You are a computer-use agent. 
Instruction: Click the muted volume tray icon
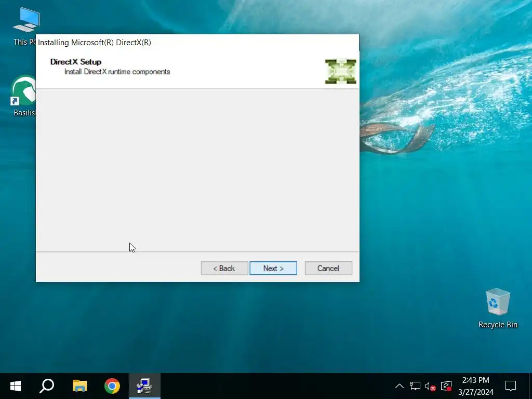coord(430,386)
